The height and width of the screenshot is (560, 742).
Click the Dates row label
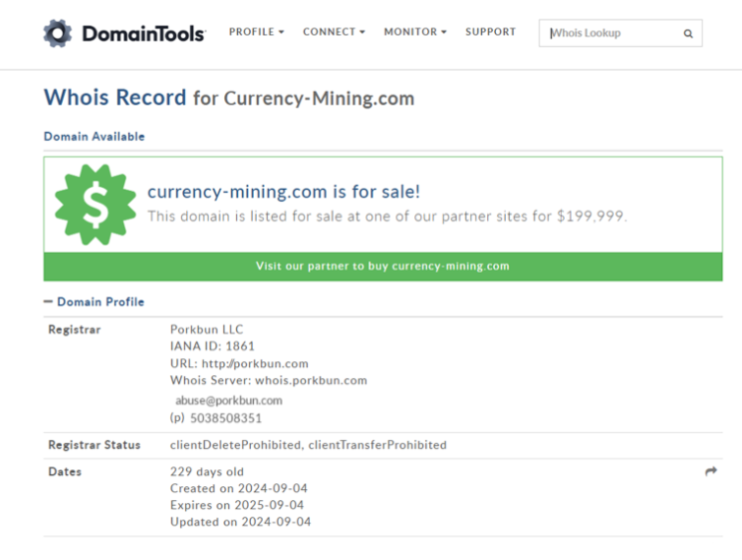65,471
